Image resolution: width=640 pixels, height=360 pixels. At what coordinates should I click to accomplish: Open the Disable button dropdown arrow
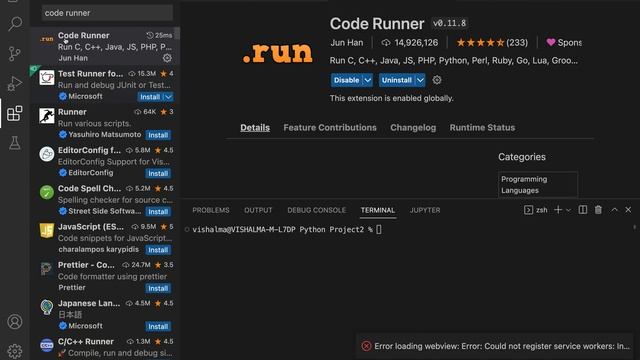pos(367,80)
